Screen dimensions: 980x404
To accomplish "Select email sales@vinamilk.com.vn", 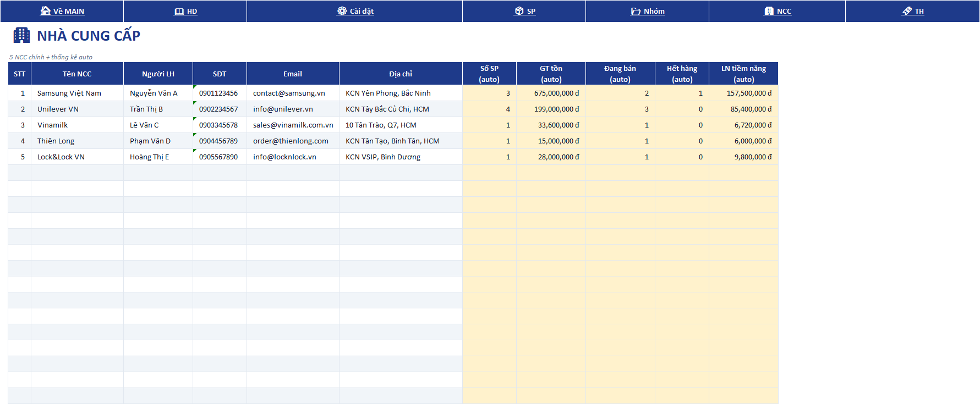I will [x=293, y=125].
